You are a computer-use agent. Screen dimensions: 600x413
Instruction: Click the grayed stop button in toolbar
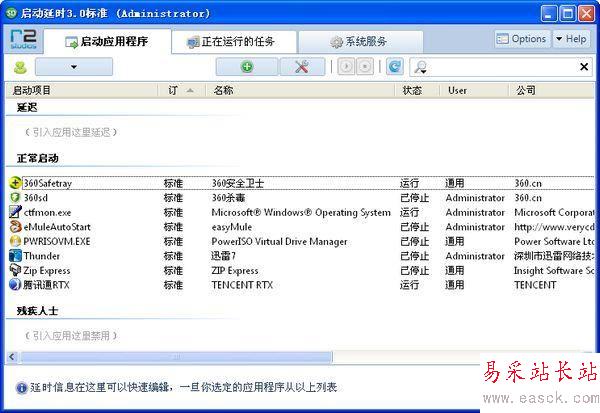(x=365, y=67)
